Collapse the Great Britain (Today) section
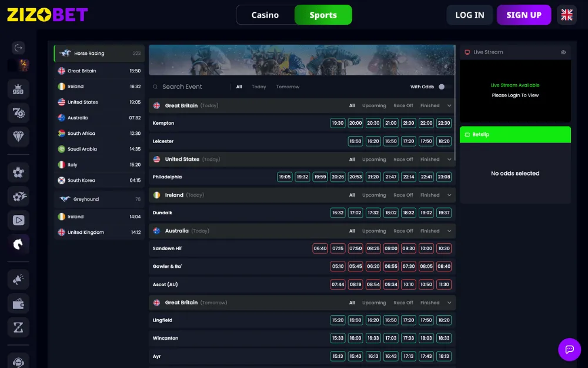Image resolution: width=588 pixels, height=368 pixels. (449, 106)
